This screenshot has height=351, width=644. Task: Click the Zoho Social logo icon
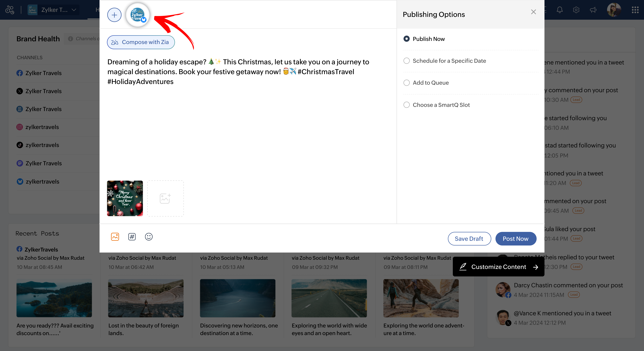click(10, 10)
